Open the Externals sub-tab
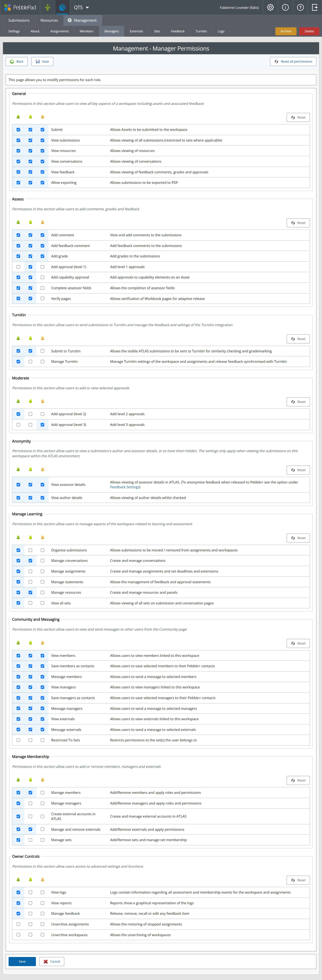 tap(136, 31)
